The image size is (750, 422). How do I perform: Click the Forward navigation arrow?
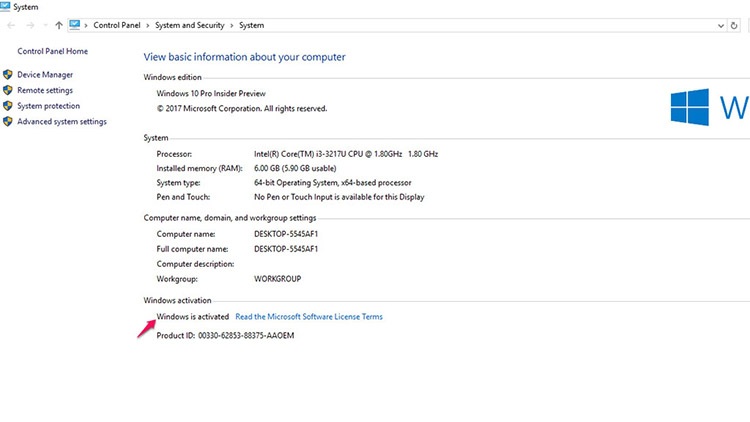tap(30, 25)
